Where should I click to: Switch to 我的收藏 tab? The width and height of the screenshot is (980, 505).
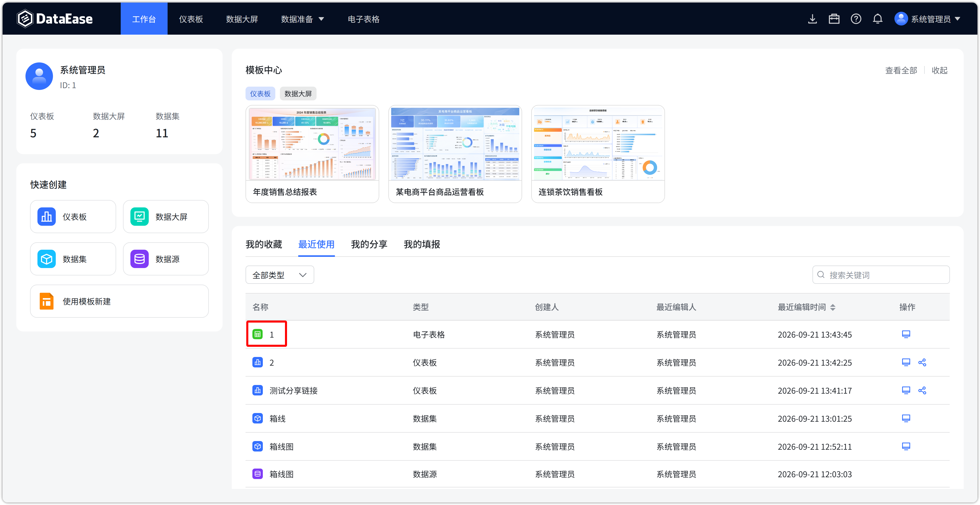pos(264,244)
